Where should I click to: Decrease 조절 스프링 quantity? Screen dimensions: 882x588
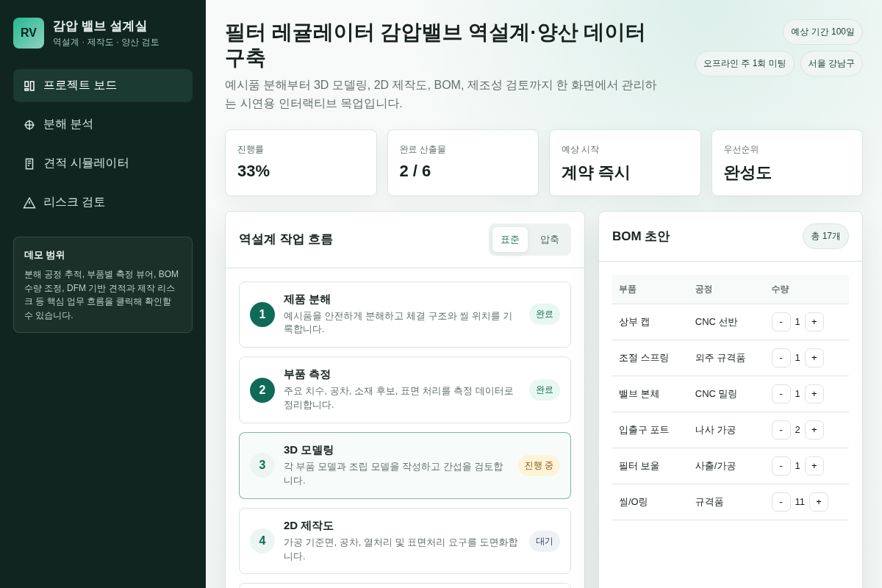(781, 358)
